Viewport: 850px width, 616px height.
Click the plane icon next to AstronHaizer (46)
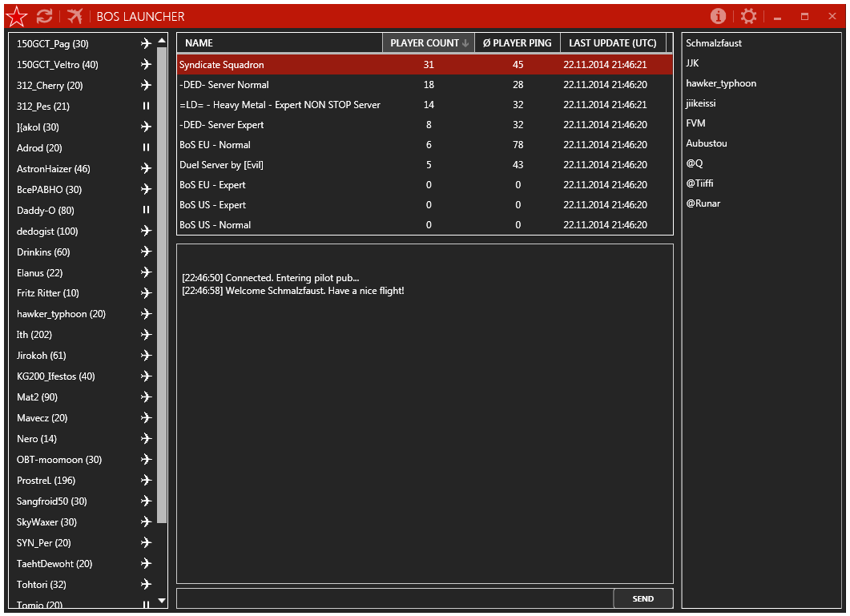coord(146,168)
